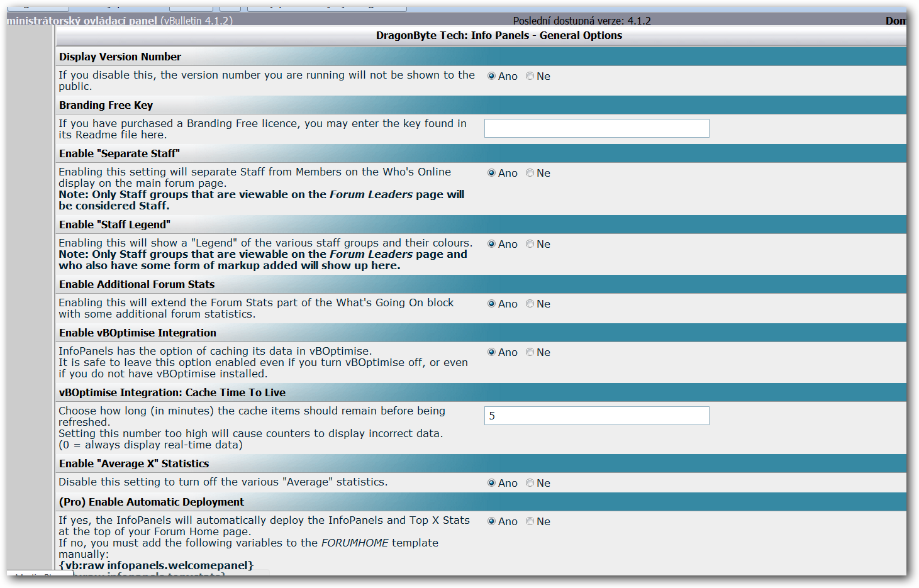
Task: Select Ano for Enable Separate Staff
Action: click(492, 173)
